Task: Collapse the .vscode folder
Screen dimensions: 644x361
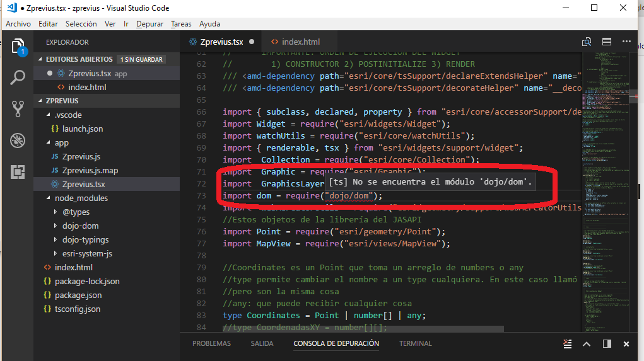Action: tap(49, 115)
